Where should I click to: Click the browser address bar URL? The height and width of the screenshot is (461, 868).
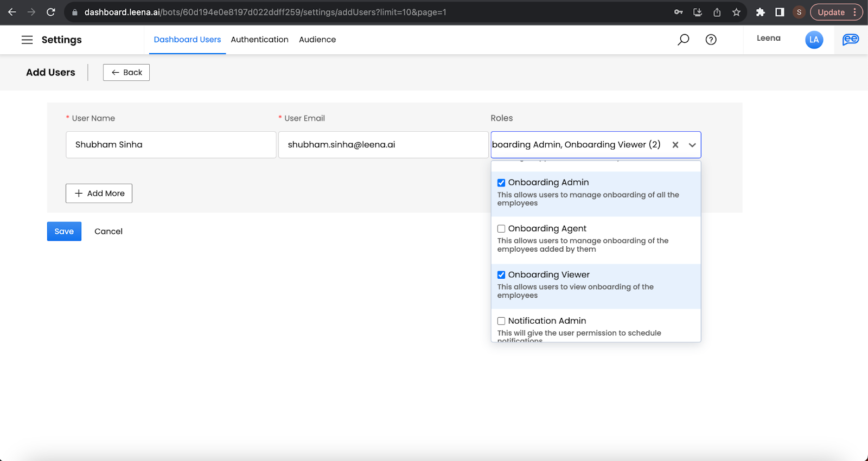point(265,12)
